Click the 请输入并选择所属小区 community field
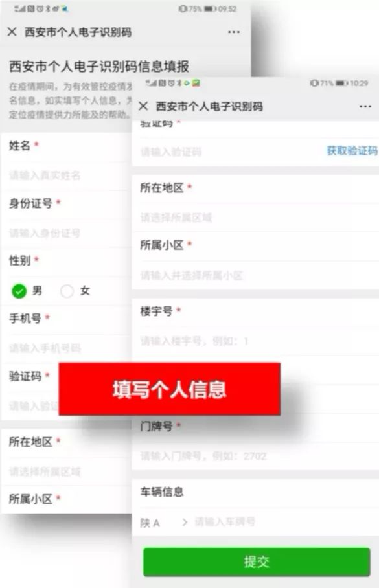The width and height of the screenshot is (379, 588). 255,276
